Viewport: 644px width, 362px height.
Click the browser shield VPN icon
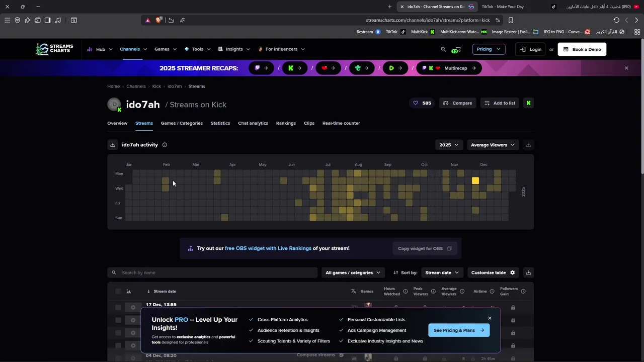[17, 20]
